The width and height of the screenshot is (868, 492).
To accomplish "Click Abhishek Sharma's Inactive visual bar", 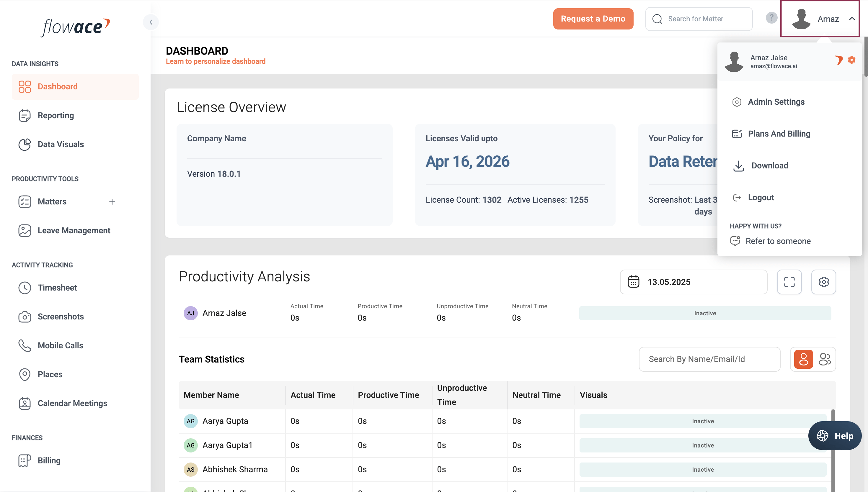I will point(703,470).
